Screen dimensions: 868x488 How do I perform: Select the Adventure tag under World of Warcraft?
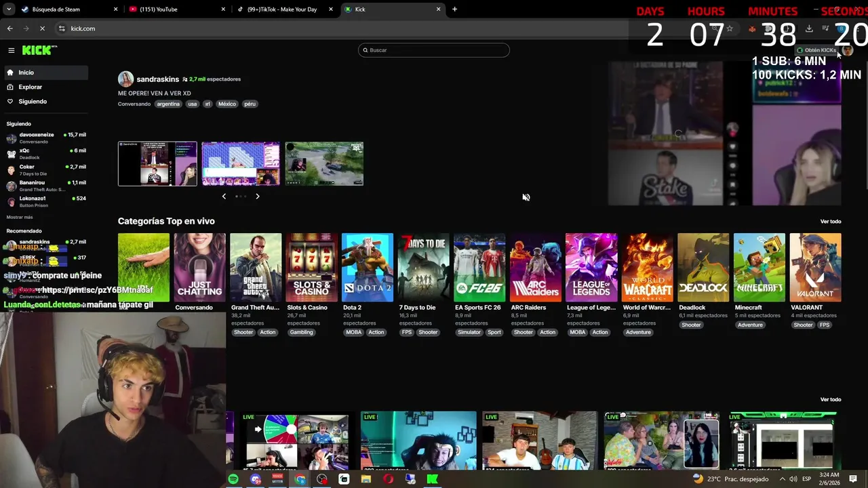coord(638,332)
